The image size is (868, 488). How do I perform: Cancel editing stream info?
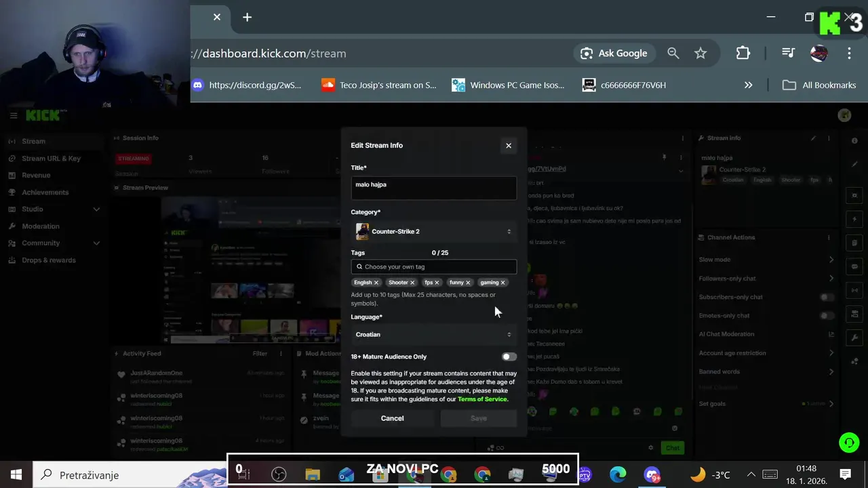(x=392, y=418)
